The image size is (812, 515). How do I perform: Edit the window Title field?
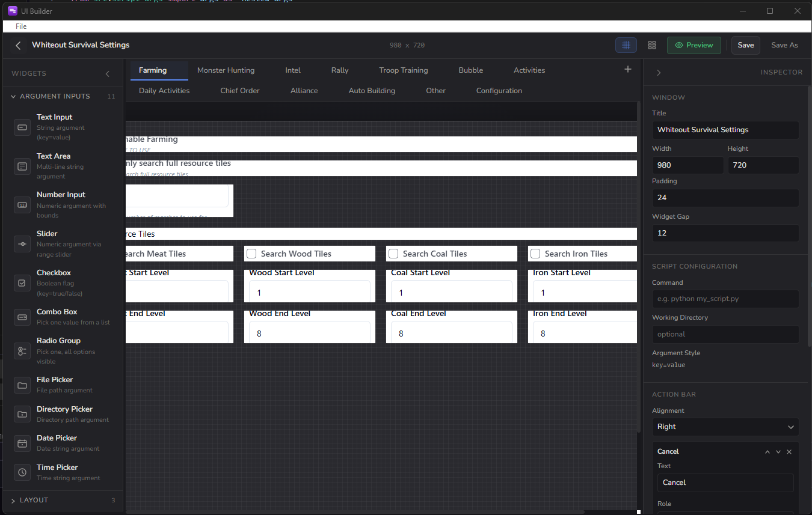tap(725, 130)
